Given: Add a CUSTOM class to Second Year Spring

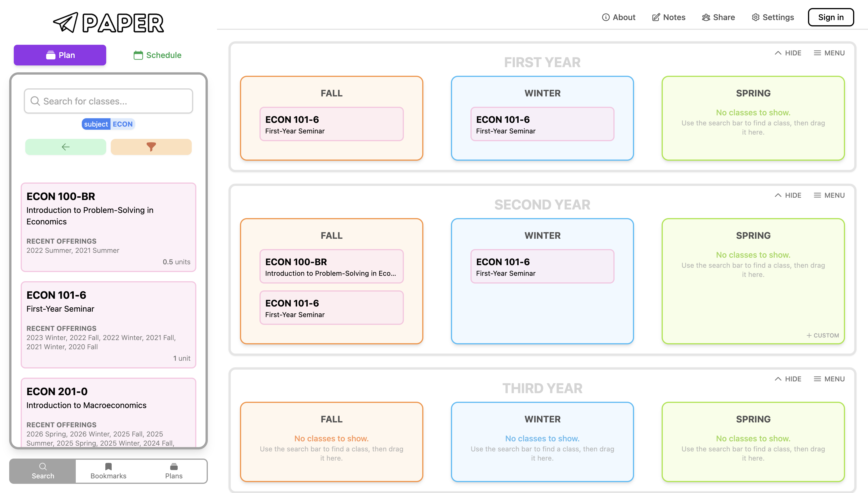Looking at the screenshot, I should [823, 335].
